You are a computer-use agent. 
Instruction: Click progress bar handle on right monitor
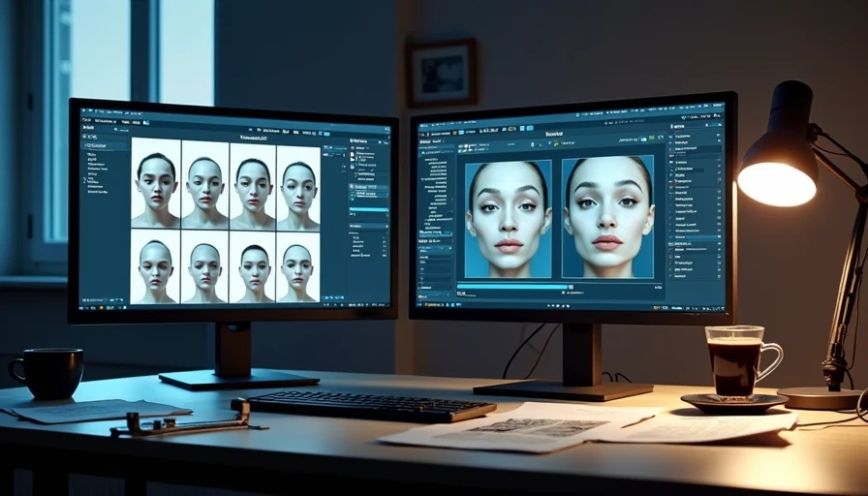[572, 287]
